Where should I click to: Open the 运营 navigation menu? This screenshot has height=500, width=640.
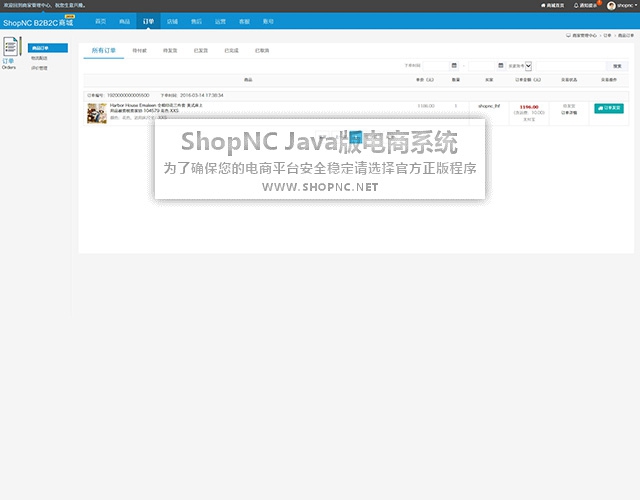[220, 21]
